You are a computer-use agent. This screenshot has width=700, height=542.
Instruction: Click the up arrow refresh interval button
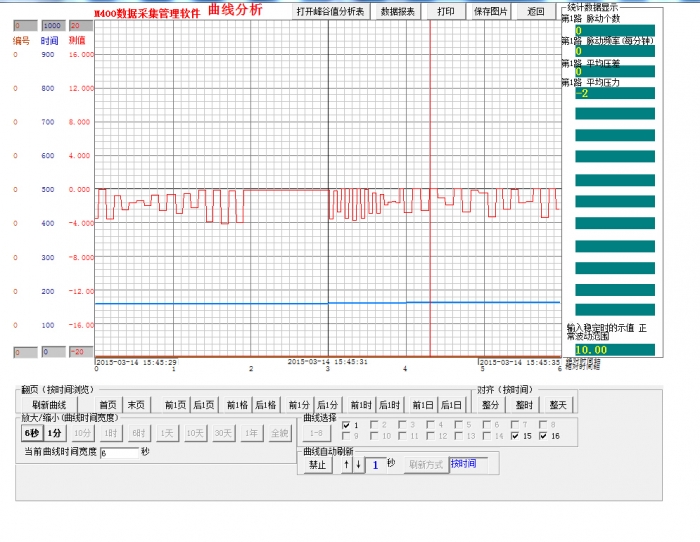(x=347, y=465)
